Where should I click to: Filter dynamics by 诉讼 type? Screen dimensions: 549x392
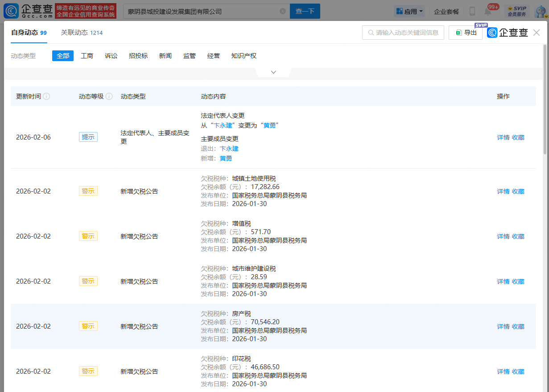tap(111, 56)
